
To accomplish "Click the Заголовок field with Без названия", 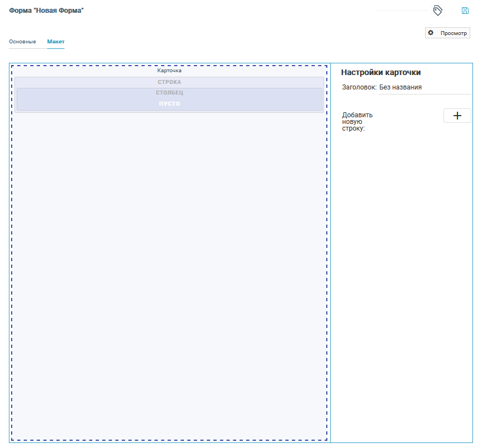I will coord(424,87).
